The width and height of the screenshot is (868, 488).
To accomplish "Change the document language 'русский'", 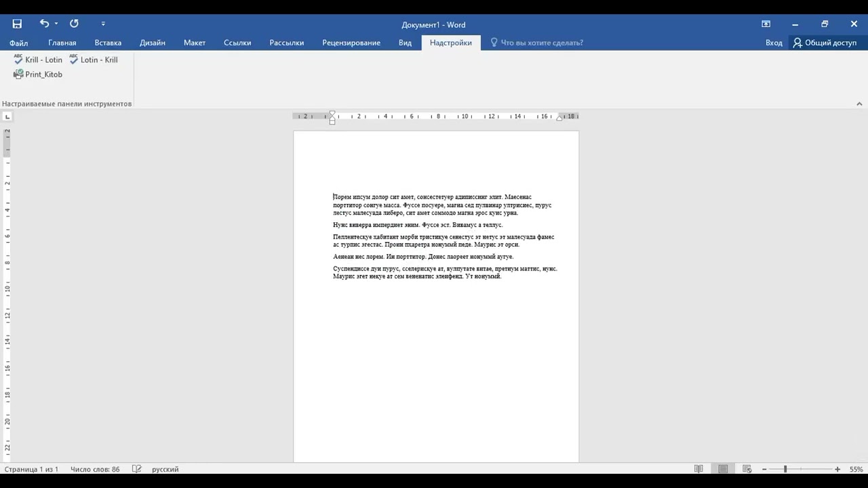I will pyautogui.click(x=165, y=469).
